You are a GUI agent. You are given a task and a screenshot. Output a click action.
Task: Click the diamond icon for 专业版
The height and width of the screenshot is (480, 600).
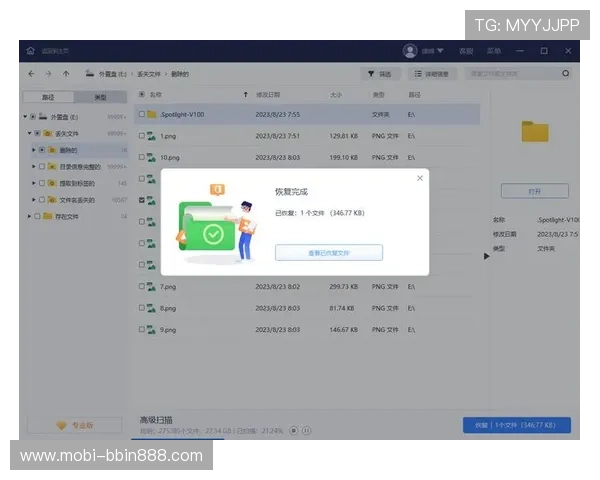62,425
